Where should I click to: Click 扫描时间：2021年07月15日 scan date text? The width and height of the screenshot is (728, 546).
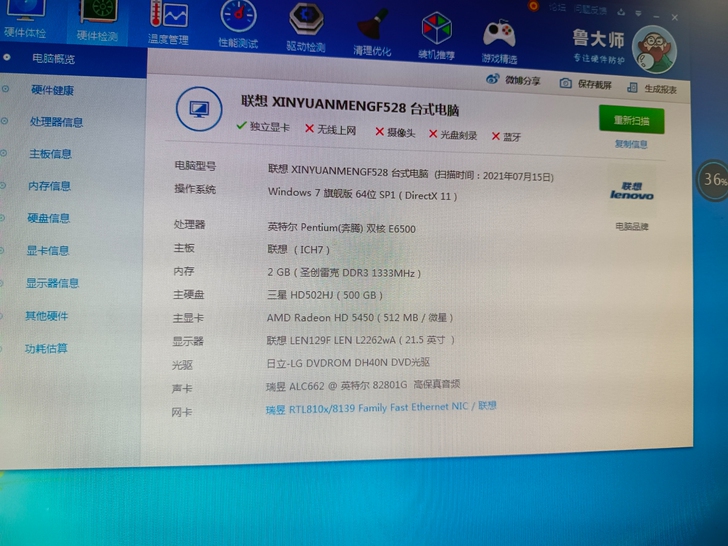click(x=494, y=176)
